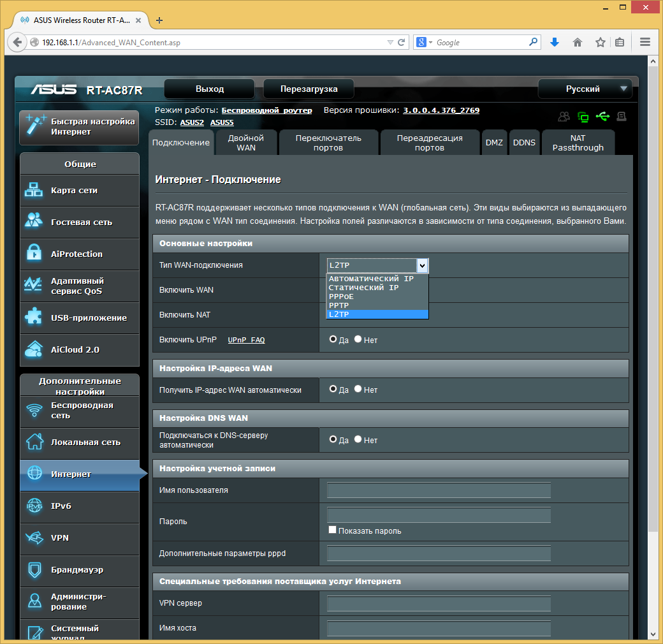Open Administration user icon

pos(34,601)
